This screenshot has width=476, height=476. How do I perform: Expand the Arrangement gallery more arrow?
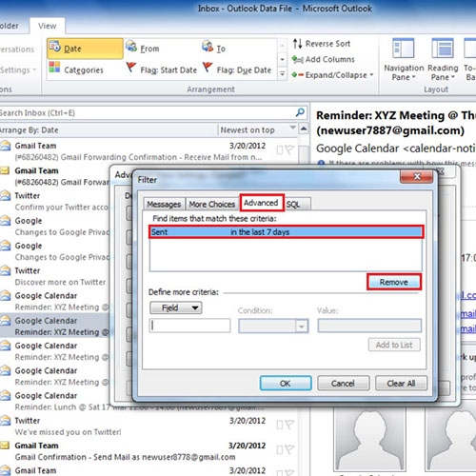[x=282, y=74]
